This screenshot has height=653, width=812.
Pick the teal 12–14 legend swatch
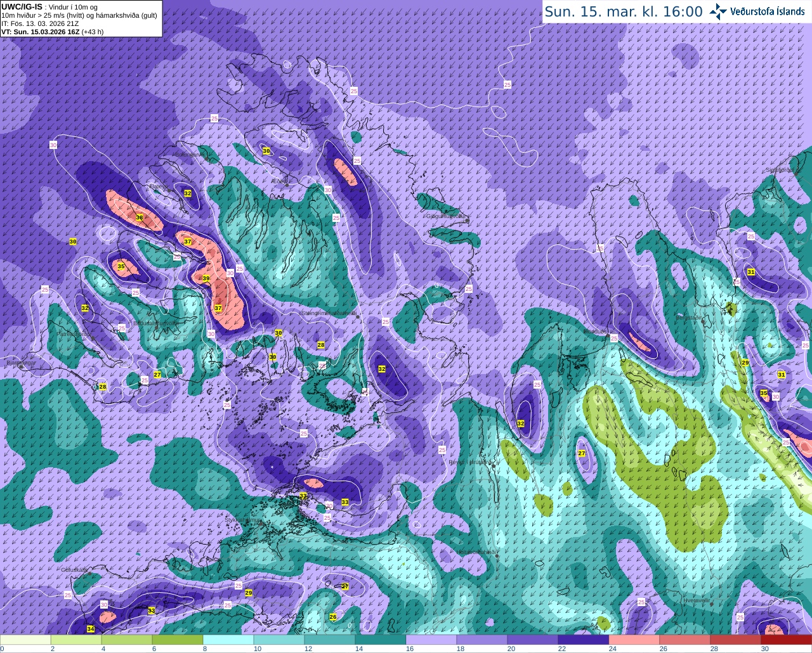pyautogui.click(x=330, y=640)
